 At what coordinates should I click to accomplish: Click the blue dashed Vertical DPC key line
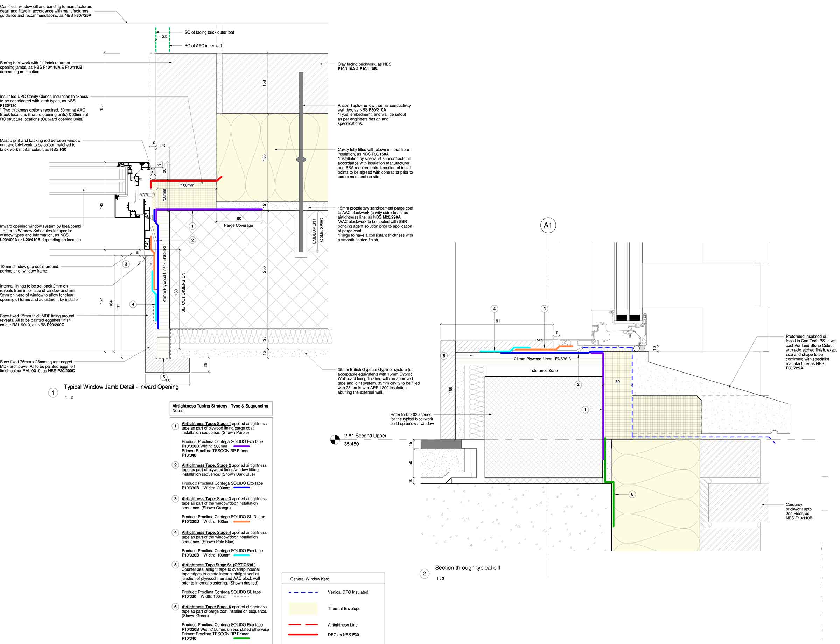coord(303,592)
